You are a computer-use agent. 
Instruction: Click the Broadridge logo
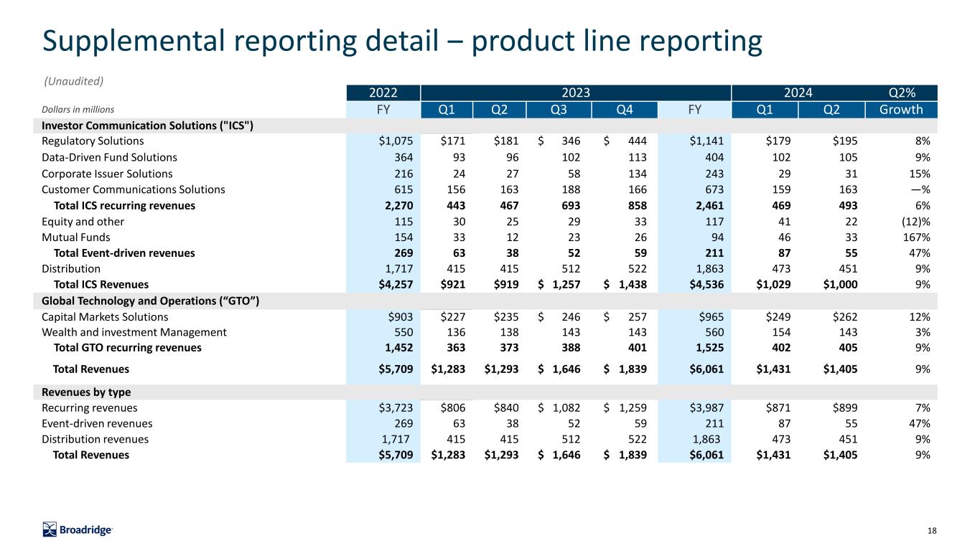click(x=78, y=529)
